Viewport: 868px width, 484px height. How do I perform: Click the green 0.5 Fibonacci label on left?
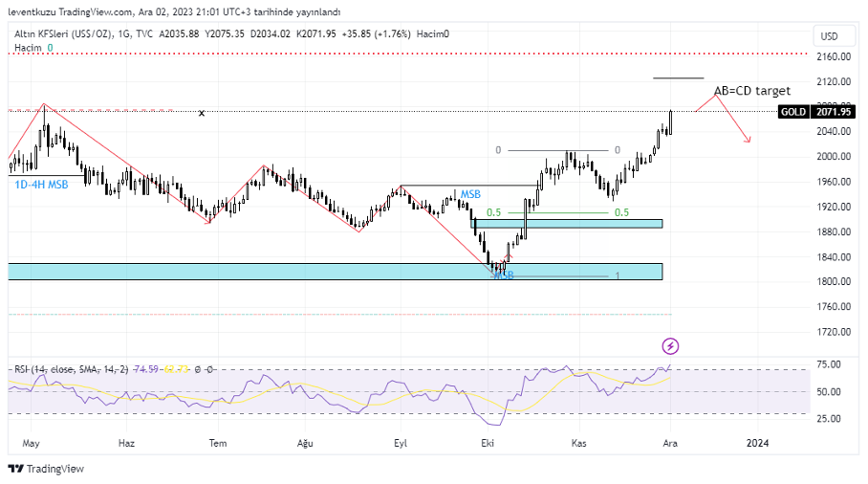point(494,212)
